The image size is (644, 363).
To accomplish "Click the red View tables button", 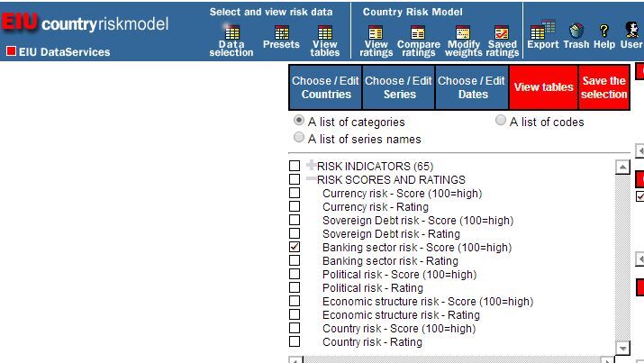I will click(544, 87).
